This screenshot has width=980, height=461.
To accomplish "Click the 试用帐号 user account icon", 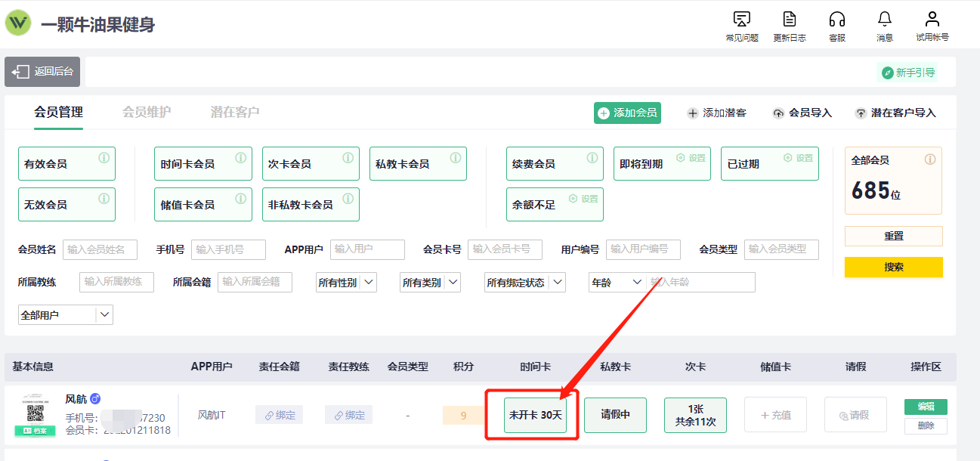I will click(x=932, y=20).
